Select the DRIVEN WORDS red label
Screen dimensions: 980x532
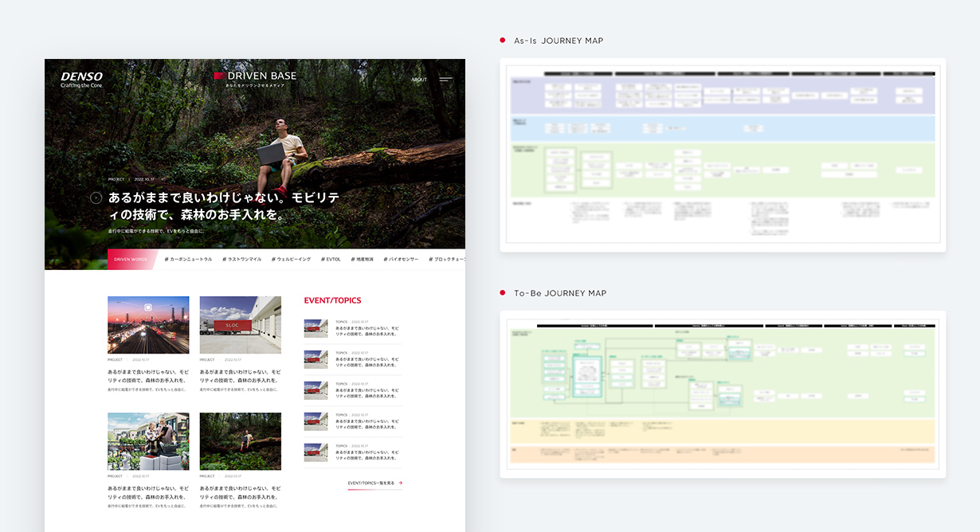point(131,259)
